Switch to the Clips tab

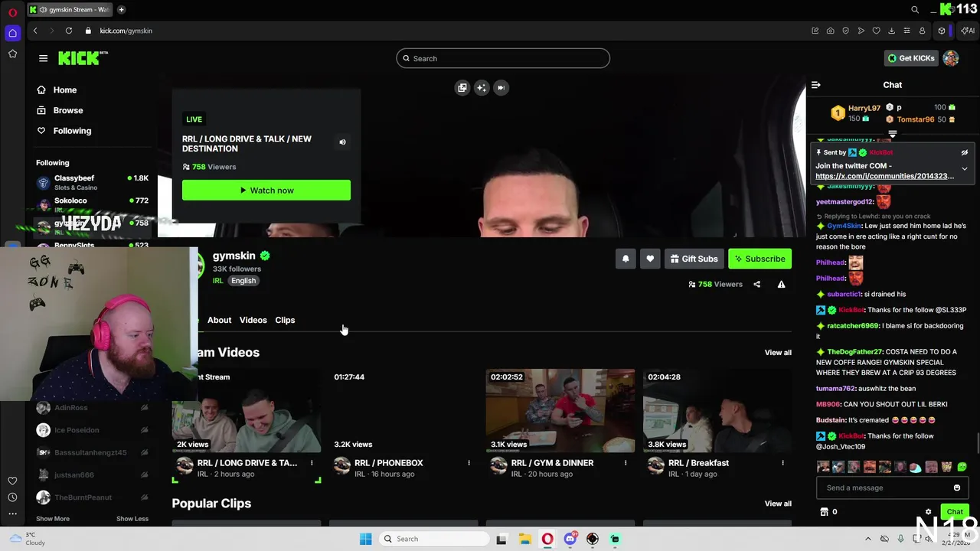point(285,320)
